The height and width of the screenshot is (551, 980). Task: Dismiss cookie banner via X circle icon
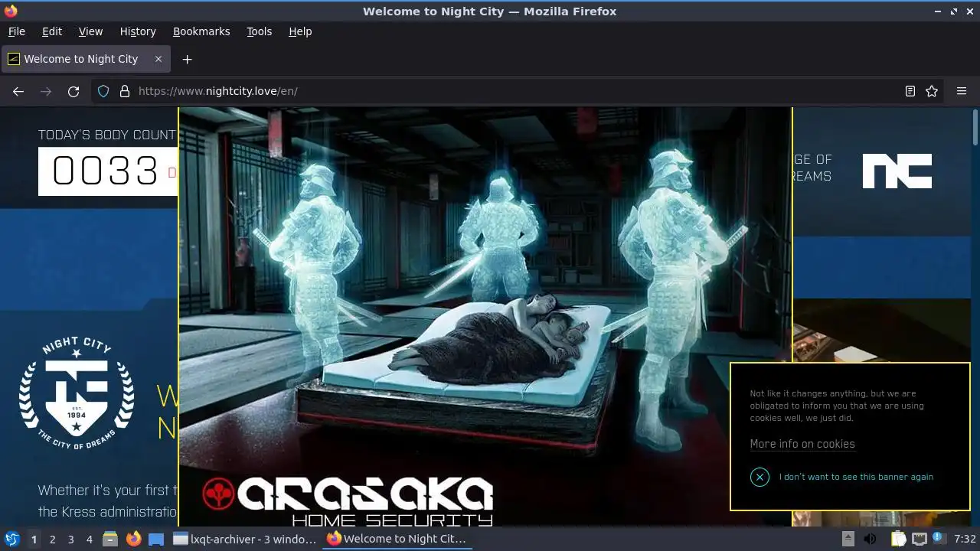[x=759, y=477]
